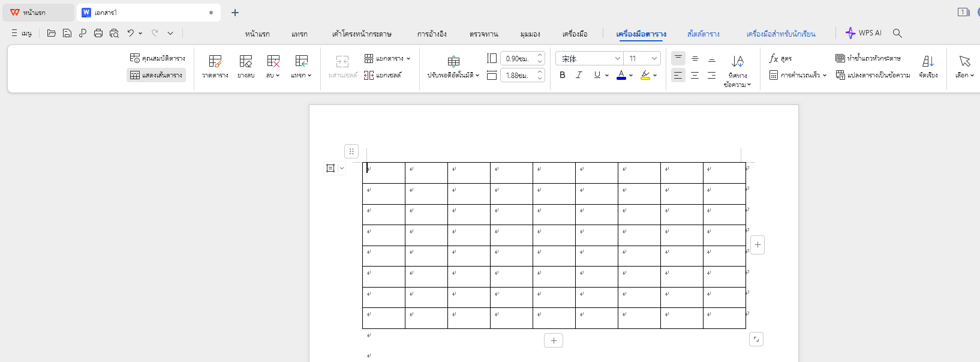Set cell vertical alignment to bottom
This screenshot has height=362, width=980.
[712, 58]
